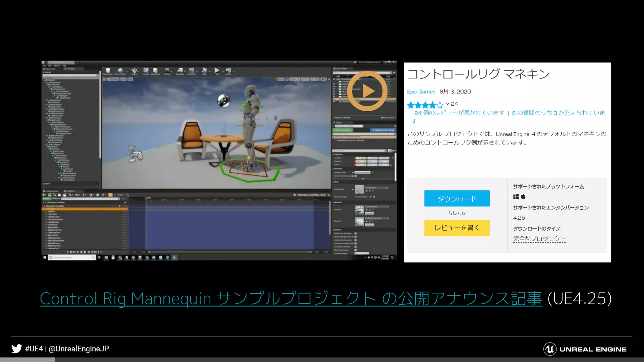Click the Task View taskbar icon

pos(99,257)
